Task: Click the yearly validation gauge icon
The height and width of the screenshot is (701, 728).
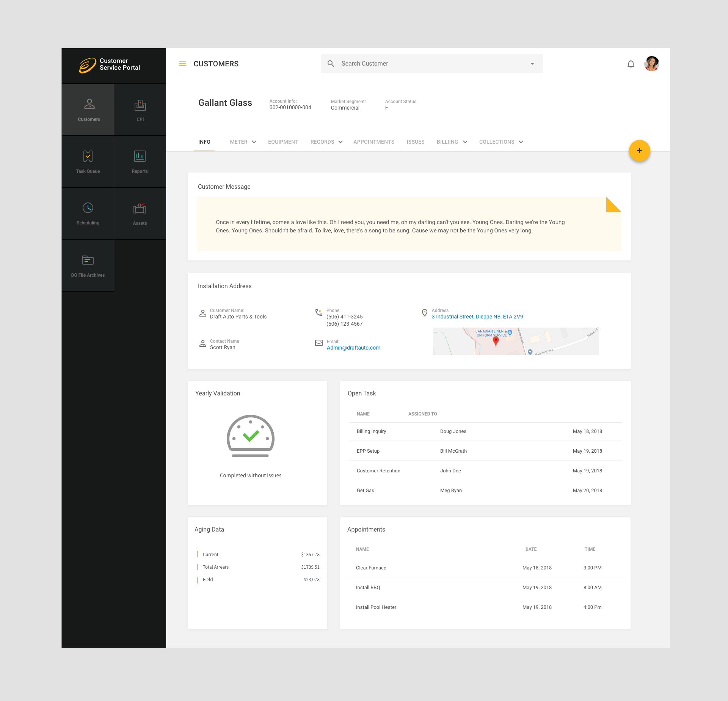Action: pyautogui.click(x=251, y=436)
